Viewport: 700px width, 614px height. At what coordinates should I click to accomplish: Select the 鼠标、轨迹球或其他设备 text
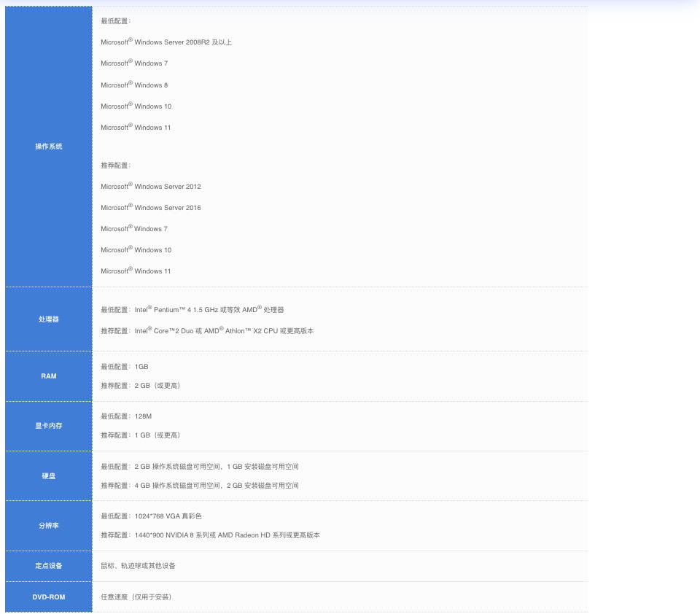(138, 566)
